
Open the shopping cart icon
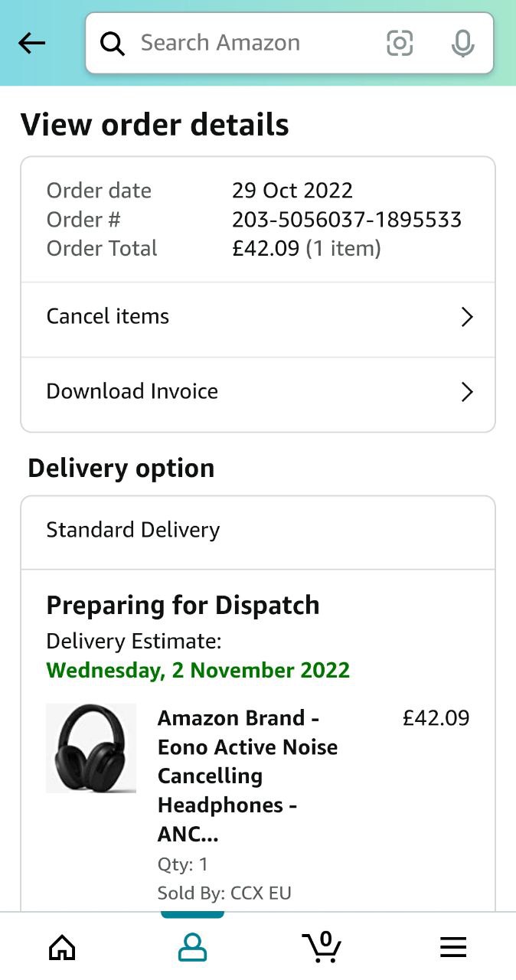322,947
